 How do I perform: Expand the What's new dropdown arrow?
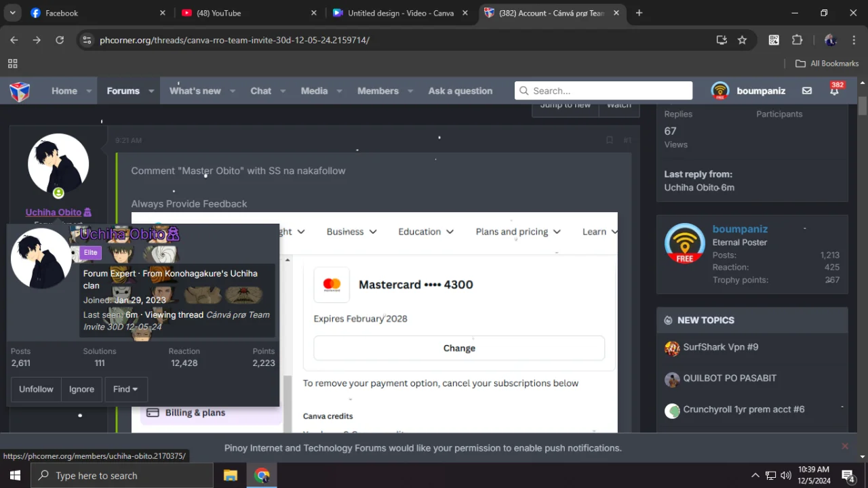pyautogui.click(x=232, y=91)
